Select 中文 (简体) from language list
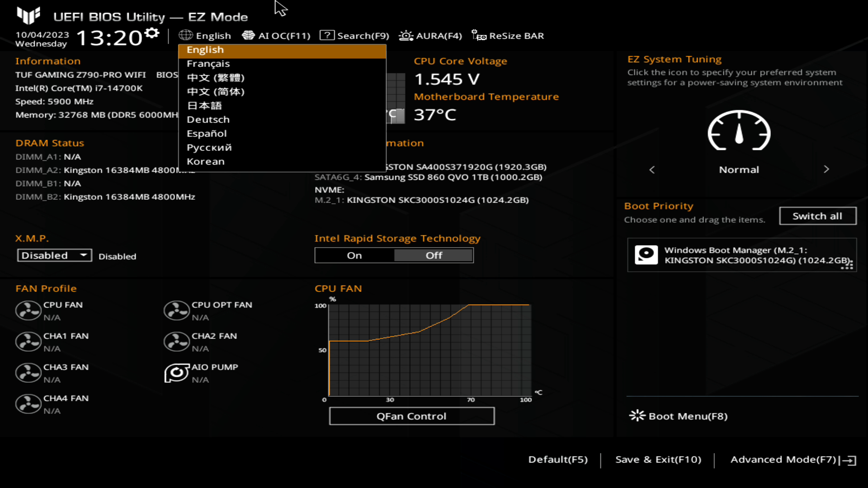Viewport: 868px width, 488px height. click(x=282, y=92)
